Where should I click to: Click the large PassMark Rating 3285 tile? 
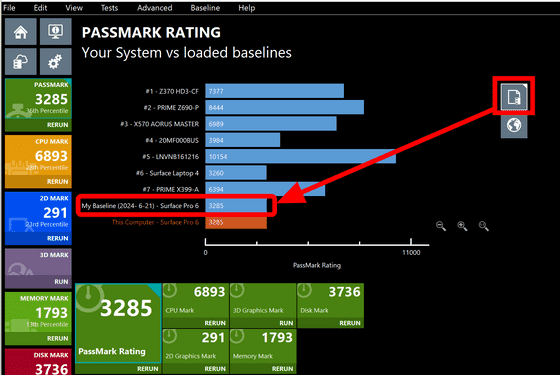pyautogui.click(x=118, y=324)
